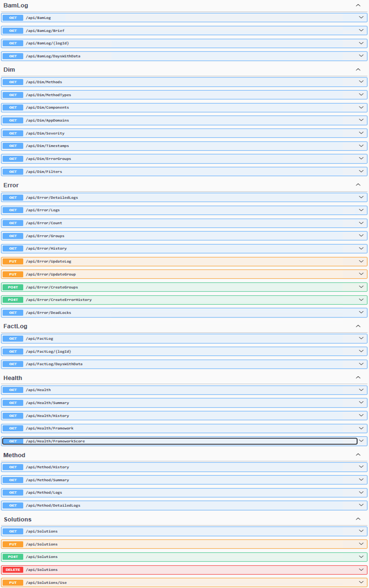Collapse the BamLog section header
Screen dimensions: 369x588
pyautogui.click(x=184, y=5)
